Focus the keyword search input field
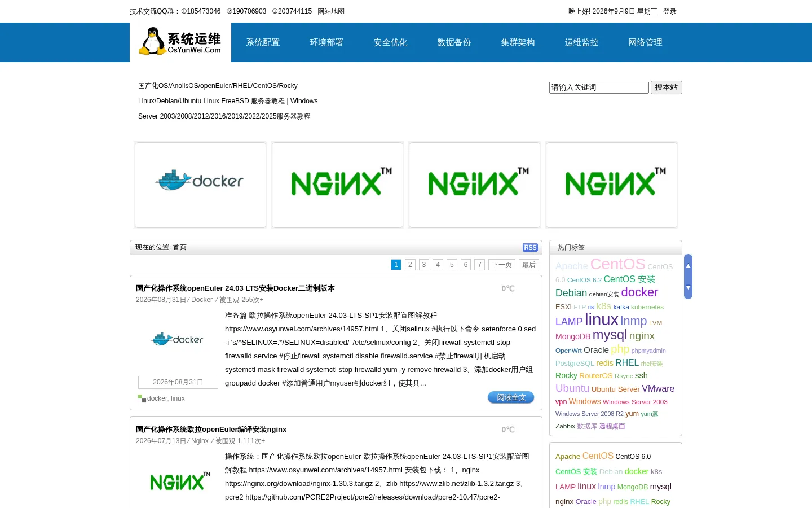The image size is (812, 508). pos(599,87)
